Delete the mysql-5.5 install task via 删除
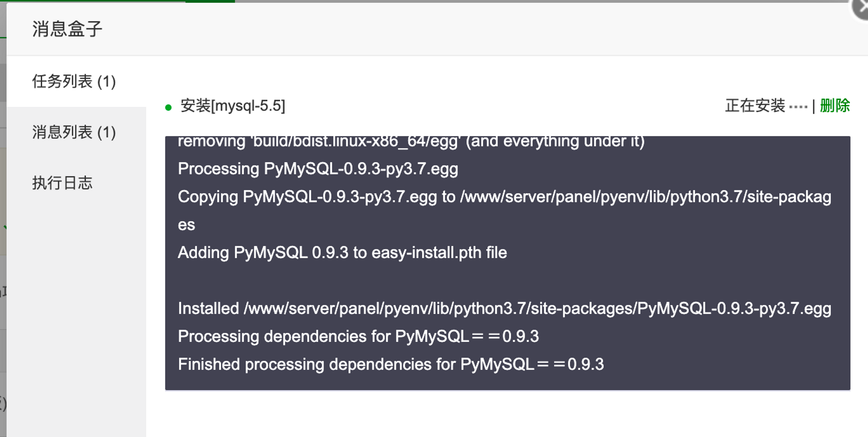 coord(835,106)
